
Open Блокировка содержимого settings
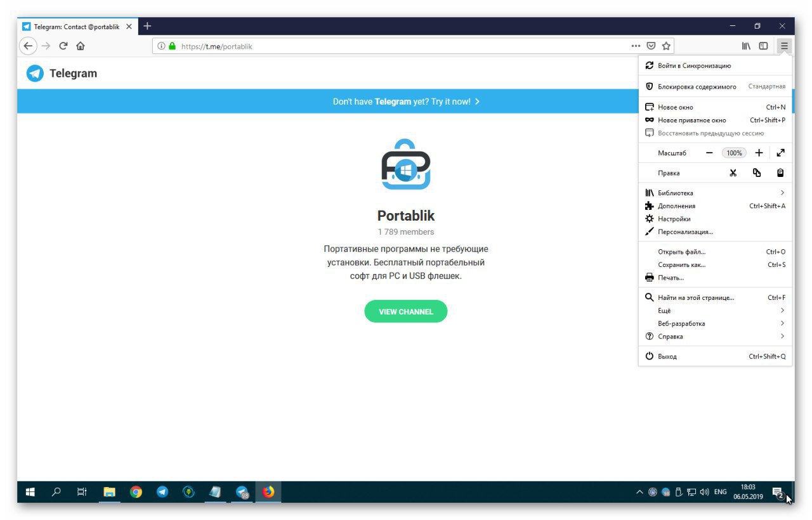point(715,86)
